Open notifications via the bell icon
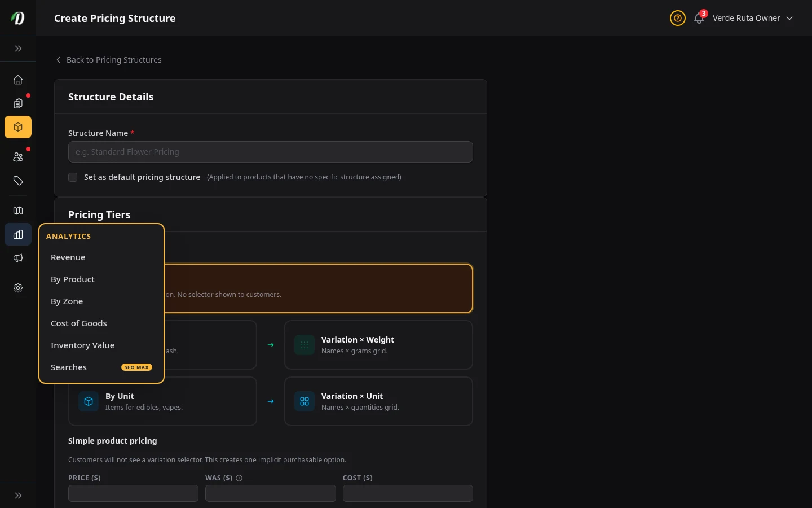 [699, 19]
